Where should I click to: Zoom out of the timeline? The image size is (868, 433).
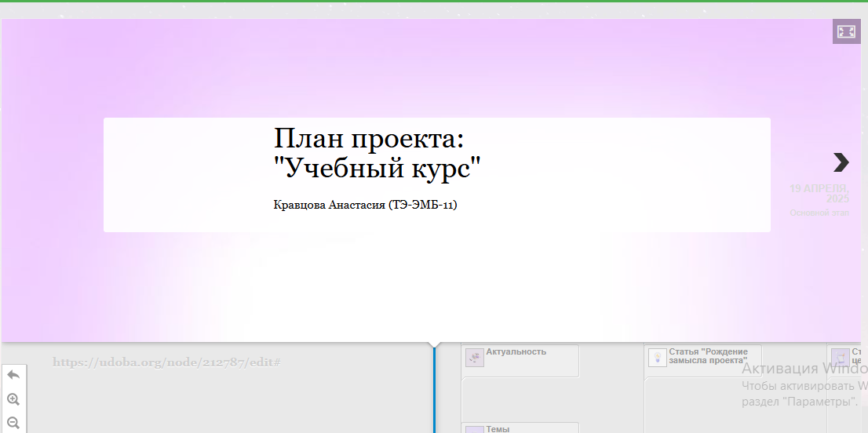pyautogui.click(x=13, y=423)
